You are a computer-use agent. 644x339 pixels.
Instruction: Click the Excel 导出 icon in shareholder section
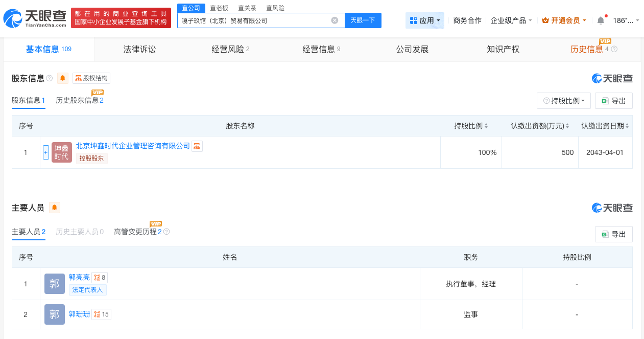click(605, 100)
